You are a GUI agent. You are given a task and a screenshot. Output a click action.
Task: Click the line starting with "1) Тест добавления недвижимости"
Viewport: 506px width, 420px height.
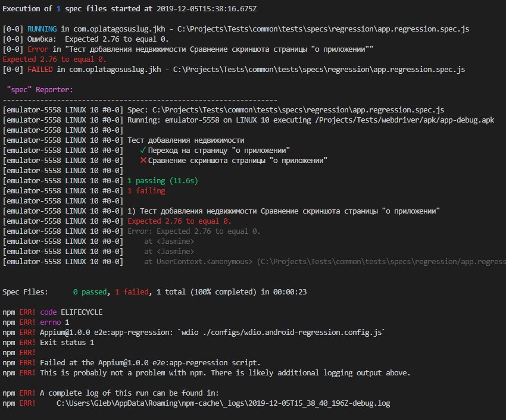pyautogui.click(x=283, y=211)
